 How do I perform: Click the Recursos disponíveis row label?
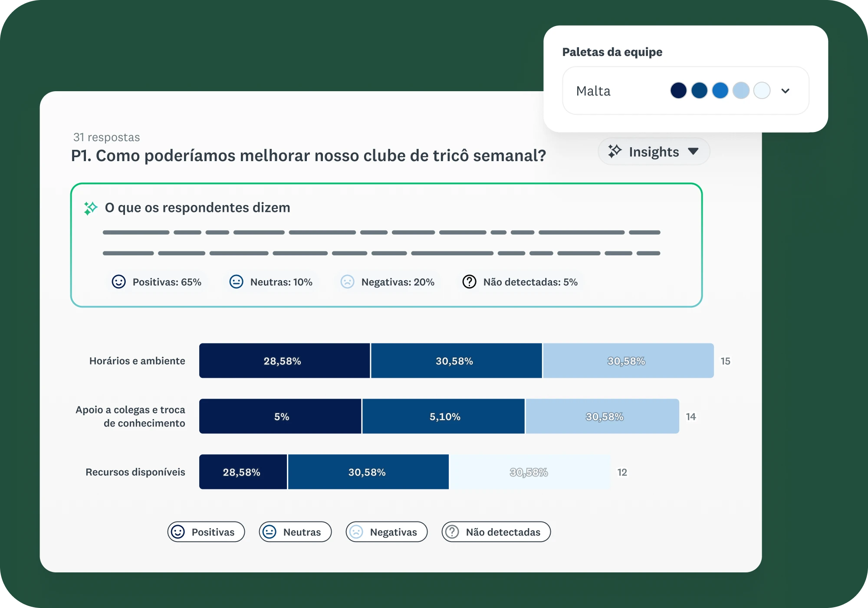135,472
